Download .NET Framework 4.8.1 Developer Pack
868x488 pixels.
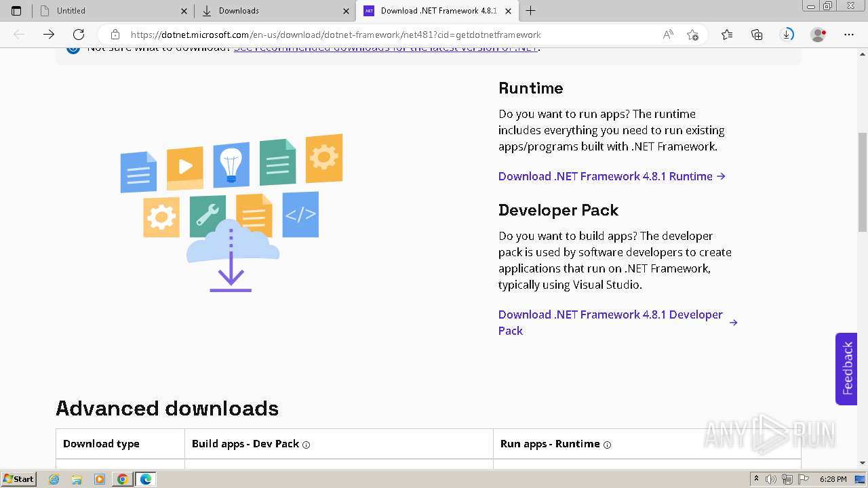click(617, 323)
